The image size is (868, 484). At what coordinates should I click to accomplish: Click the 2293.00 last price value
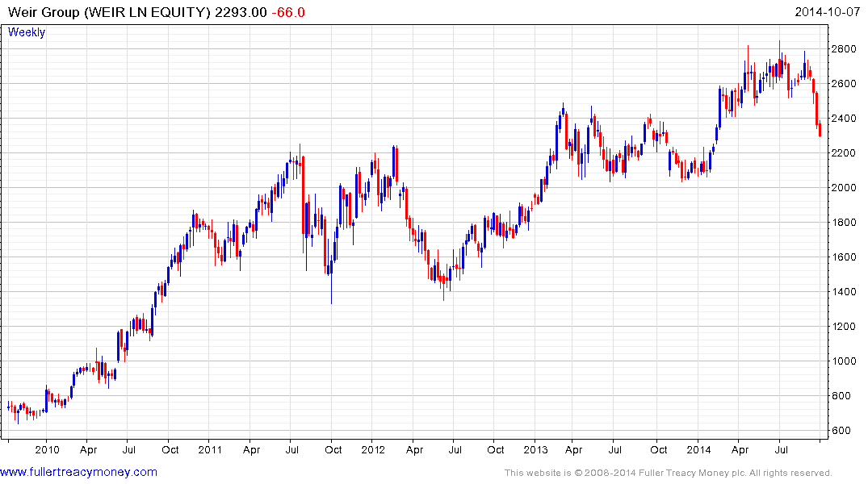[x=241, y=12]
